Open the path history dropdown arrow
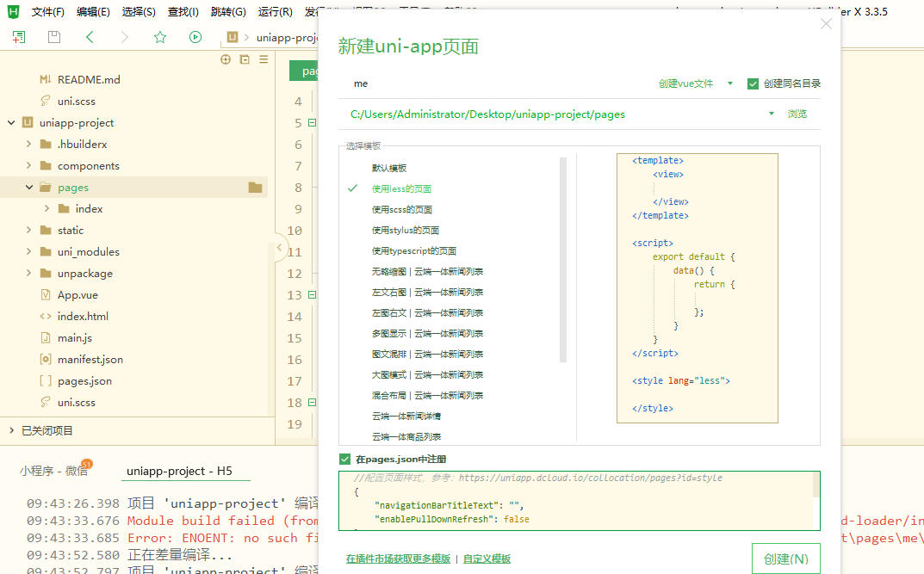 772,114
